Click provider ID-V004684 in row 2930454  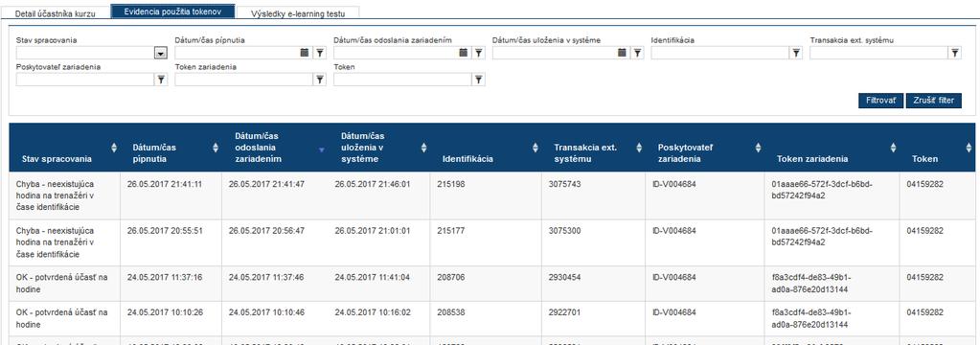[673, 278]
